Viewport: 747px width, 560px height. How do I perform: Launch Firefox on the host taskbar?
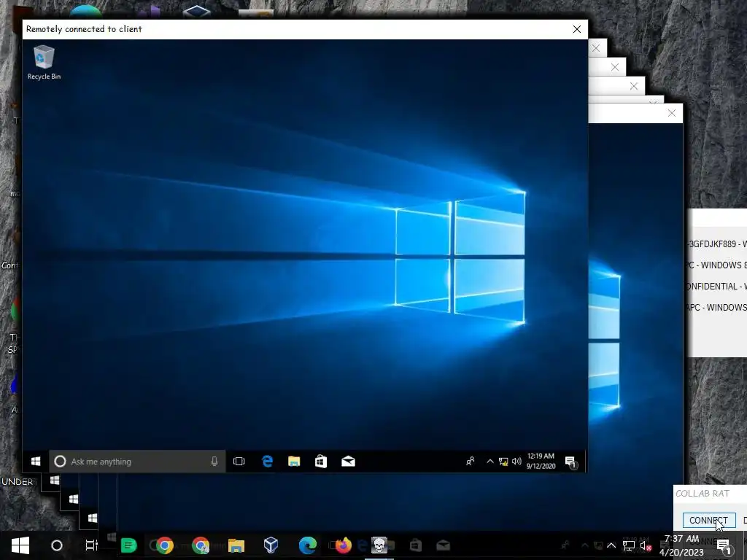[343, 545]
